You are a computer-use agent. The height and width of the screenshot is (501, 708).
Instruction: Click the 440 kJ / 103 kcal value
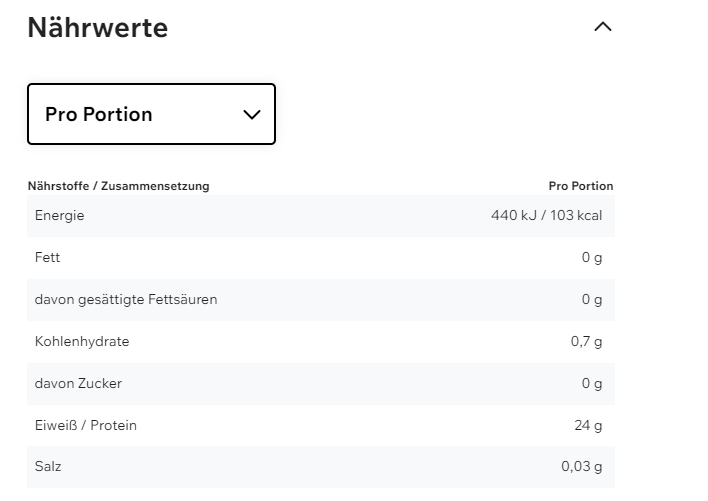pos(546,215)
